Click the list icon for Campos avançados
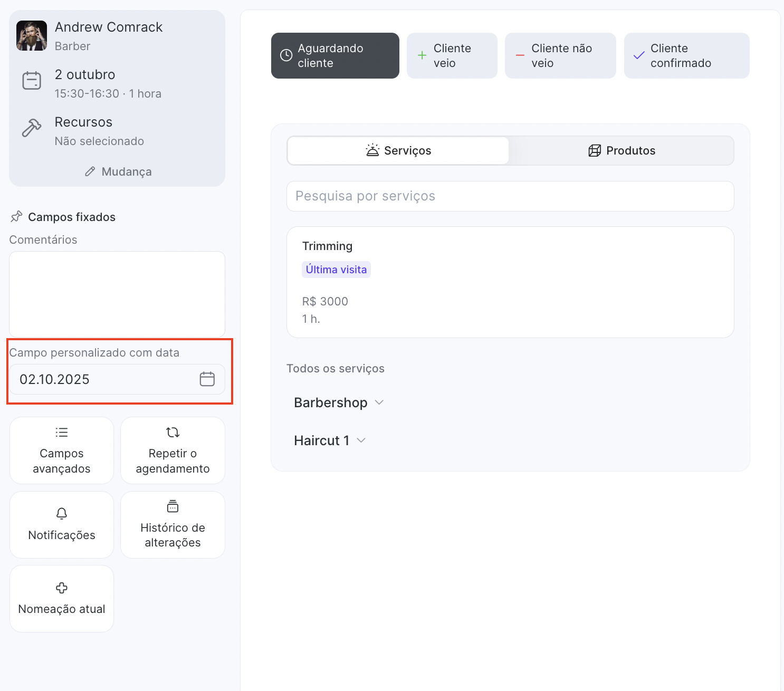Image resolution: width=784 pixels, height=691 pixels. [62, 433]
